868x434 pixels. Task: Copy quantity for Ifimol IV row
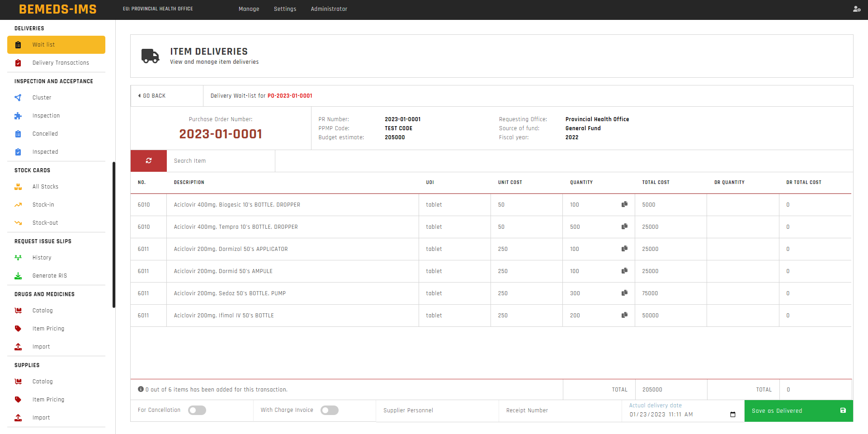coord(624,315)
